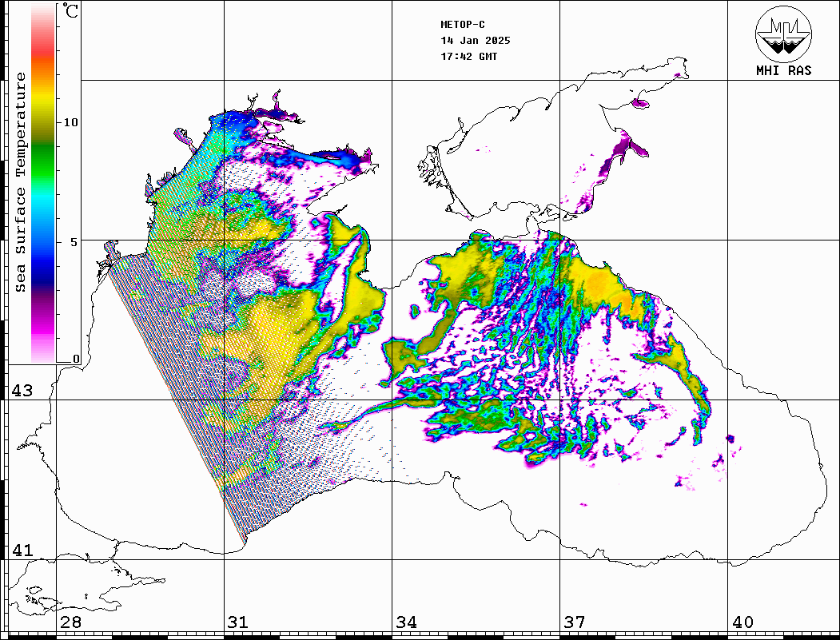The image size is (840, 640).
Task: Click the latitude label '43'
Action: pos(22,391)
